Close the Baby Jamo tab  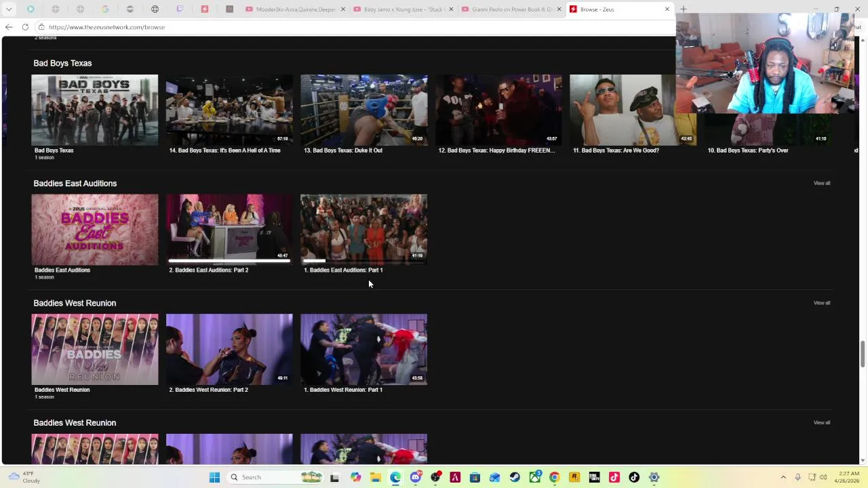tap(451, 9)
